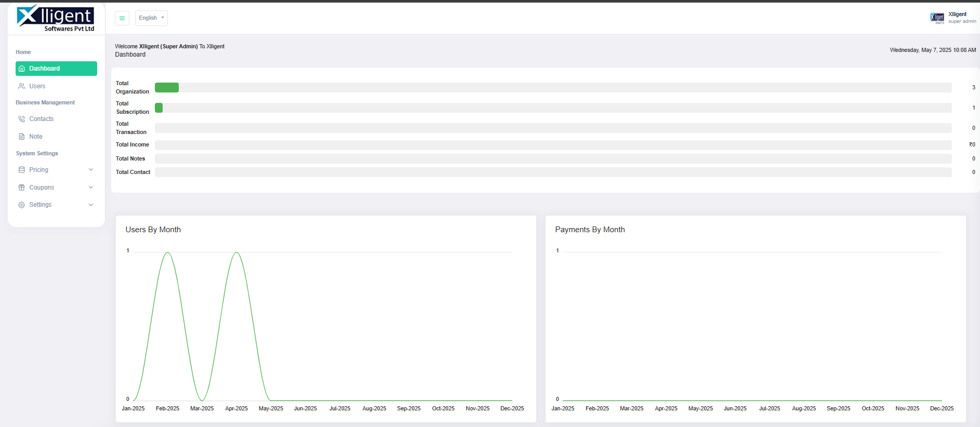Select the Note menu label
This screenshot has width=980, height=427.
pyautogui.click(x=36, y=137)
